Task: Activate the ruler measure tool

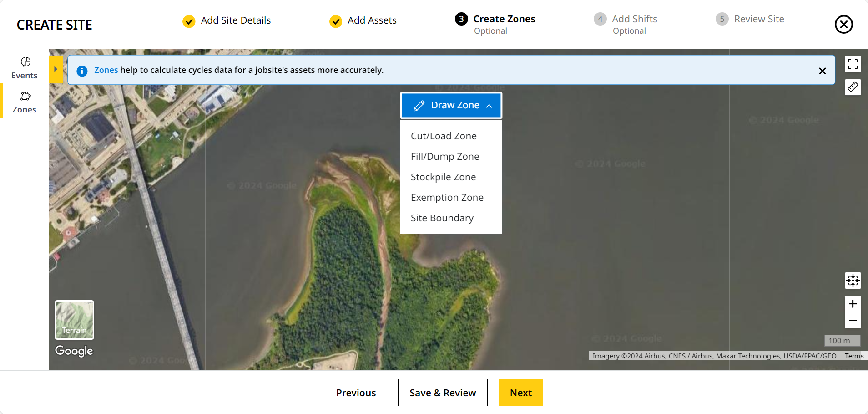Action: coord(853,87)
